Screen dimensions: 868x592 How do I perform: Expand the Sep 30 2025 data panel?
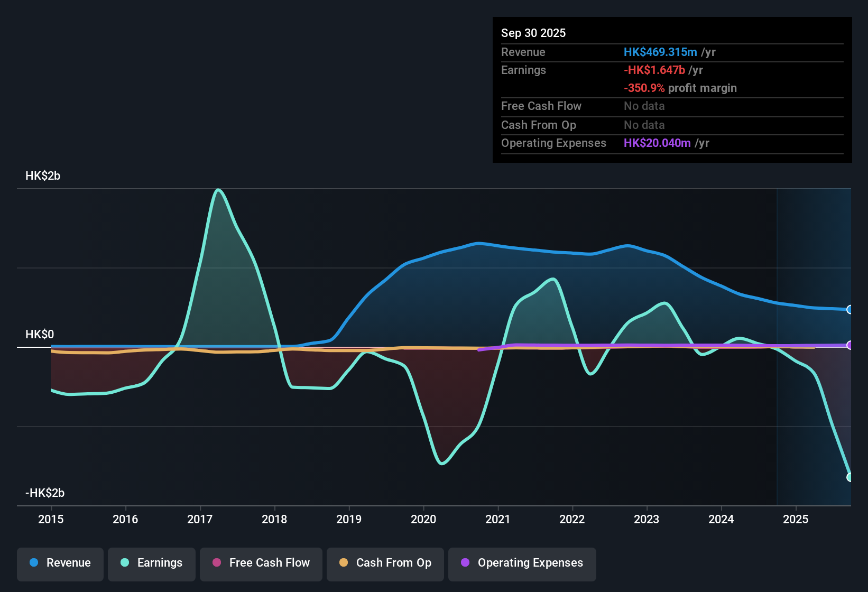533,33
